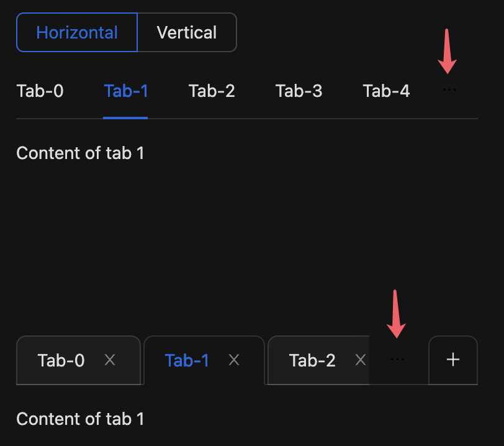Select the Tab-0 card tab label

[x=61, y=360]
